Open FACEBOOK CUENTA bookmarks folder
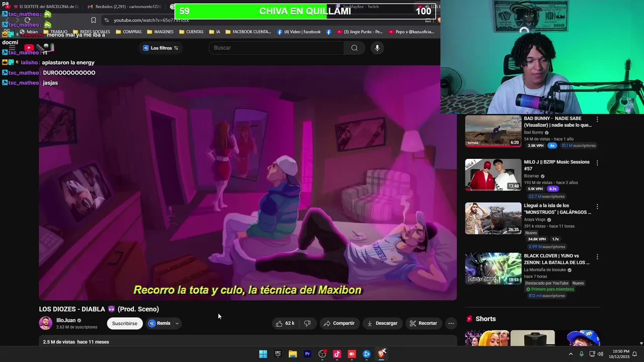Screen dimensions: 644x362 pos(248,32)
